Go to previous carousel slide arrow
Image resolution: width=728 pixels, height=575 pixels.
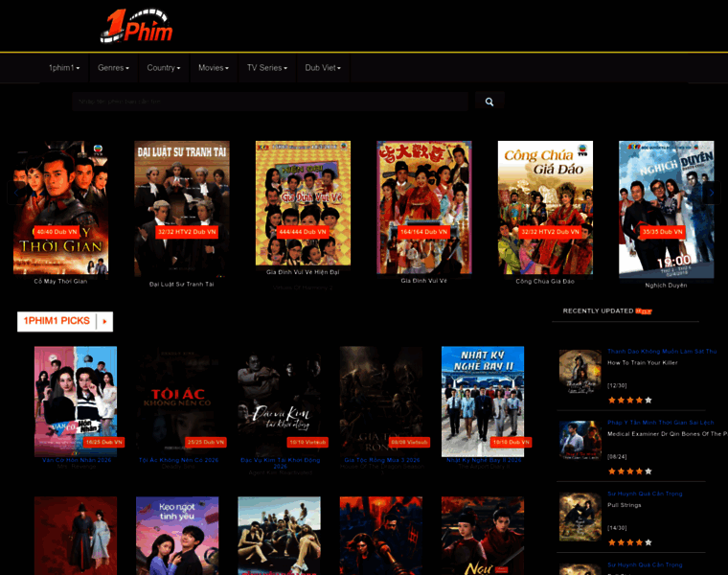point(15,193)
